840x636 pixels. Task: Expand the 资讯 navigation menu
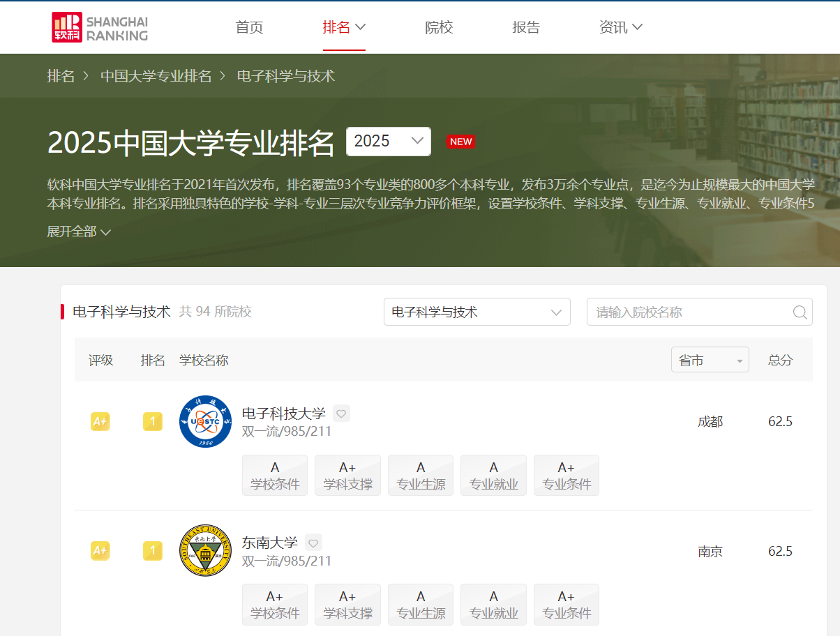pos(620,27)
